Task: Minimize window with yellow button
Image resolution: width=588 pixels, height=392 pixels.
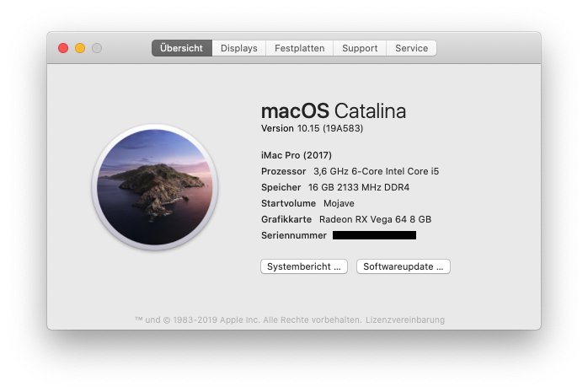Action: 80,48
